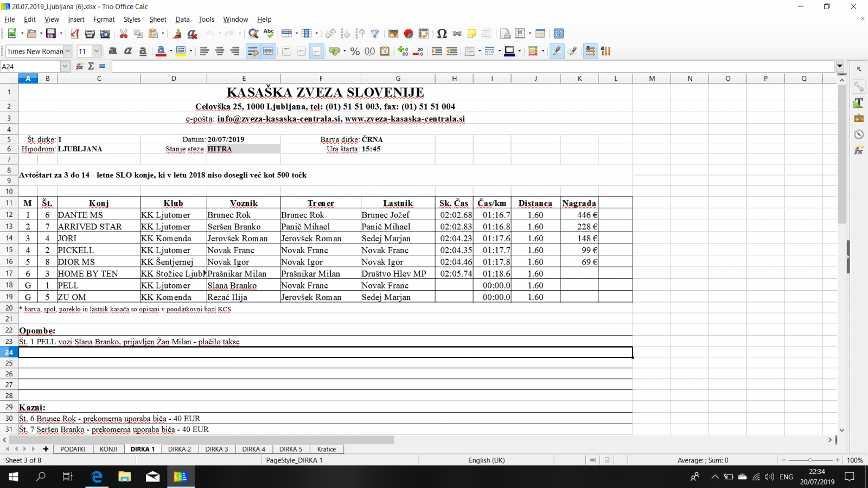The width and height of the screenshot is (868, 488).
Task: Toggle bold text formatting
Action: [x=113, y=51]
